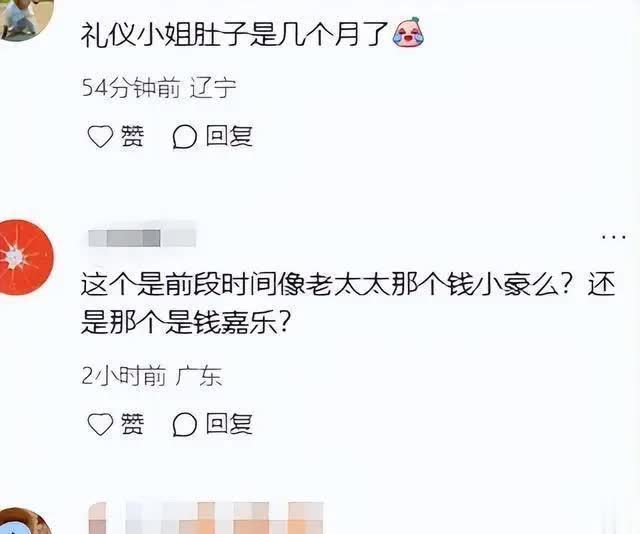Click 回复 label under second comment

229,424
